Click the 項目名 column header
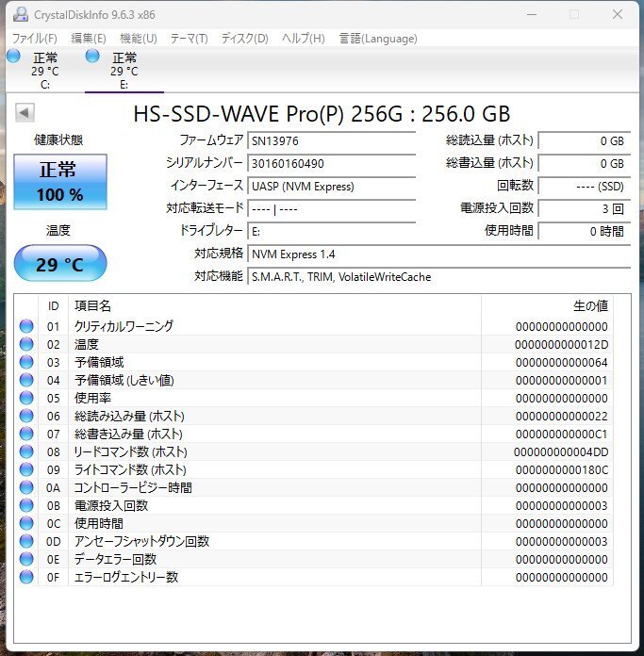Screen dimensions: 644x656 [274, 305]
